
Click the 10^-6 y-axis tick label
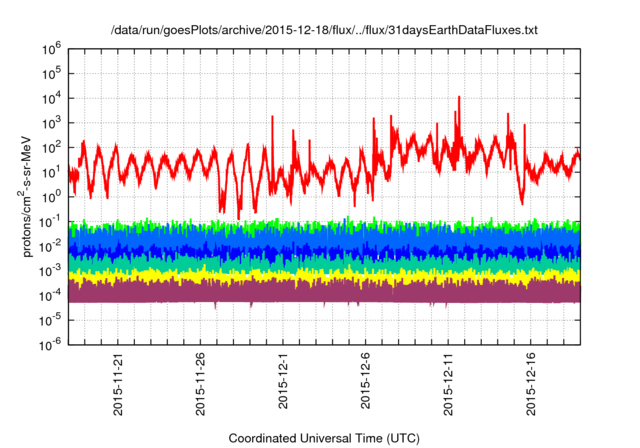[50, 345]
